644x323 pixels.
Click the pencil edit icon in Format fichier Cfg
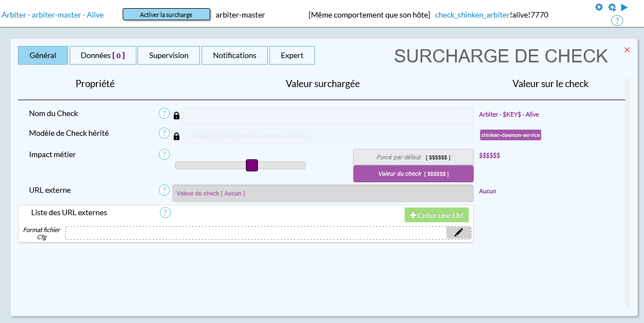click(x=458, y=233)
